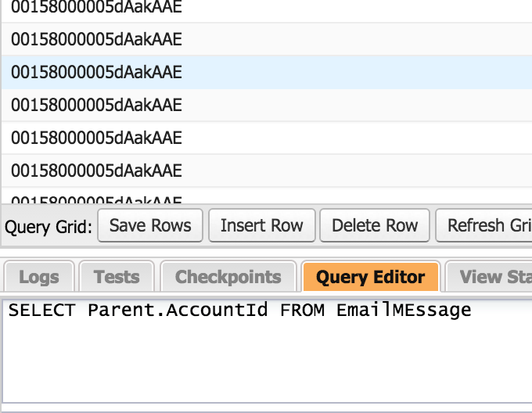Click the Query Grid label
Image resolution: width=532 pixels, height=413 pixels.
(49, 227)
